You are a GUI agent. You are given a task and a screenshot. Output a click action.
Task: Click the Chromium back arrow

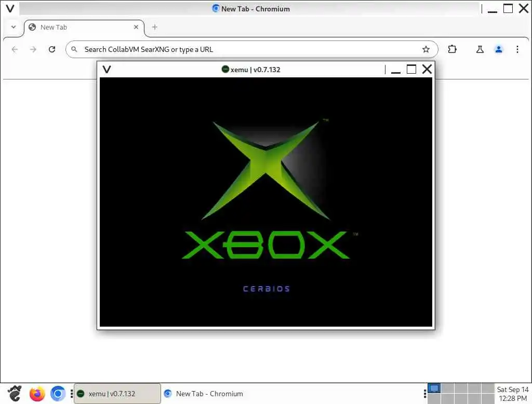[x=15, y=49]
